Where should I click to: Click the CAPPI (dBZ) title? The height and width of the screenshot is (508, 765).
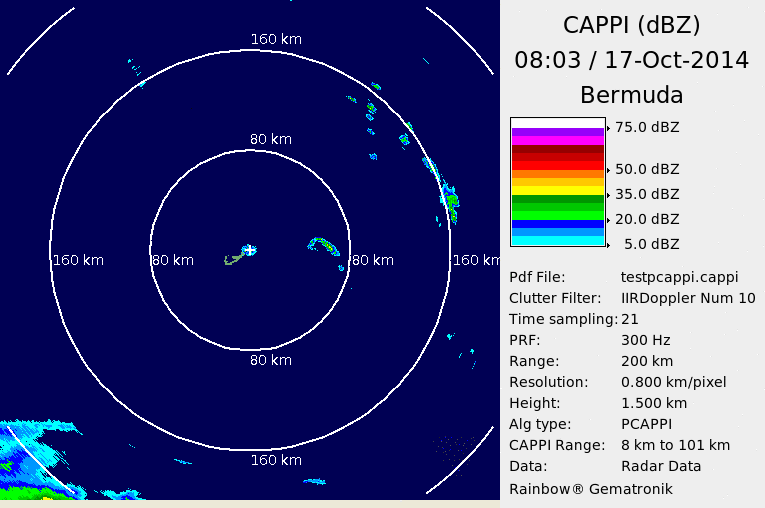631,25
